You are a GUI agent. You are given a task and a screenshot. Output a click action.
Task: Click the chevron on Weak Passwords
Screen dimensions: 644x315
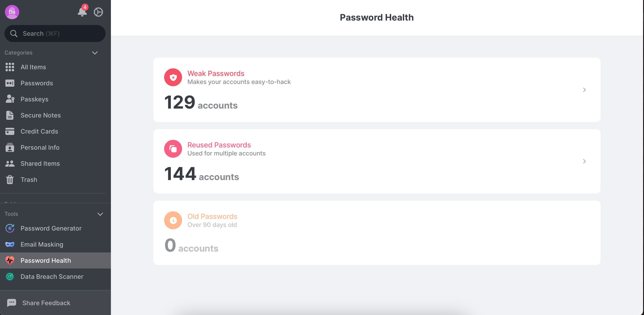[x=584, y=90]
